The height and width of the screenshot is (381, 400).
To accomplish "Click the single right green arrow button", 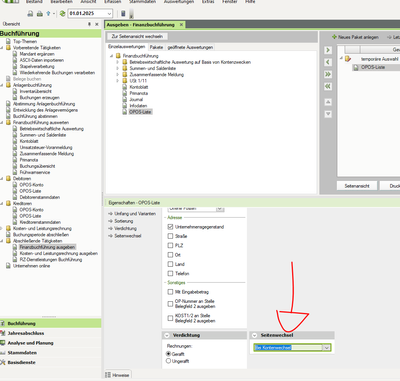I will pos(328,50).
